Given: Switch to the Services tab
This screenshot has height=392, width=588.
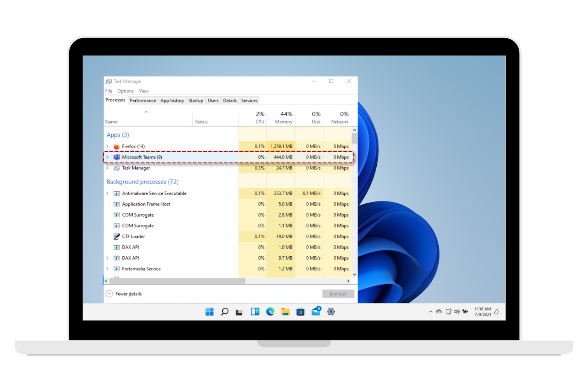Looking at the screenshot, I should [x=250, y=101].
